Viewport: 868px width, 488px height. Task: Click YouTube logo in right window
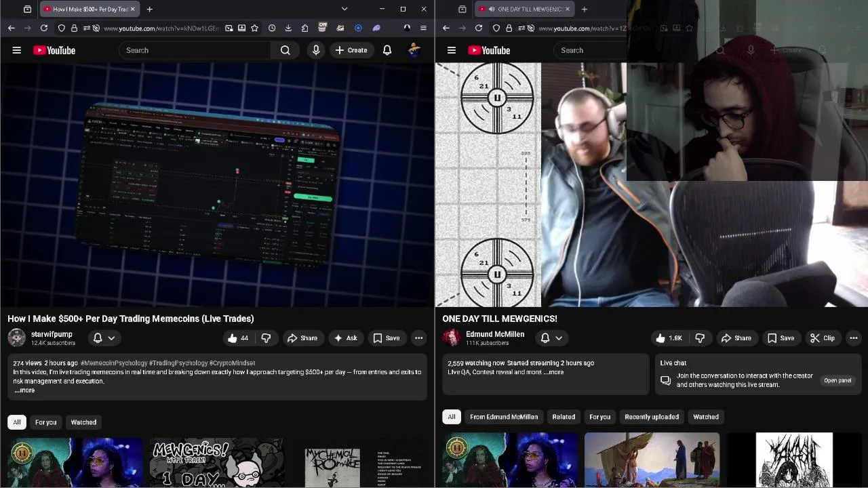tap(489, 50)
